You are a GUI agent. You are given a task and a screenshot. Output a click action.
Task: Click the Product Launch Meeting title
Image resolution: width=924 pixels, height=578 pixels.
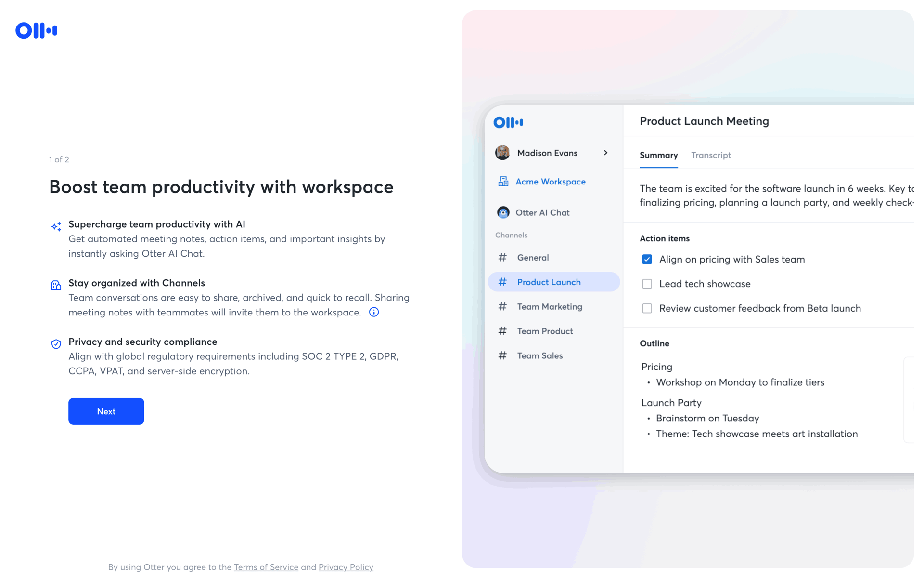coord(704,121)
